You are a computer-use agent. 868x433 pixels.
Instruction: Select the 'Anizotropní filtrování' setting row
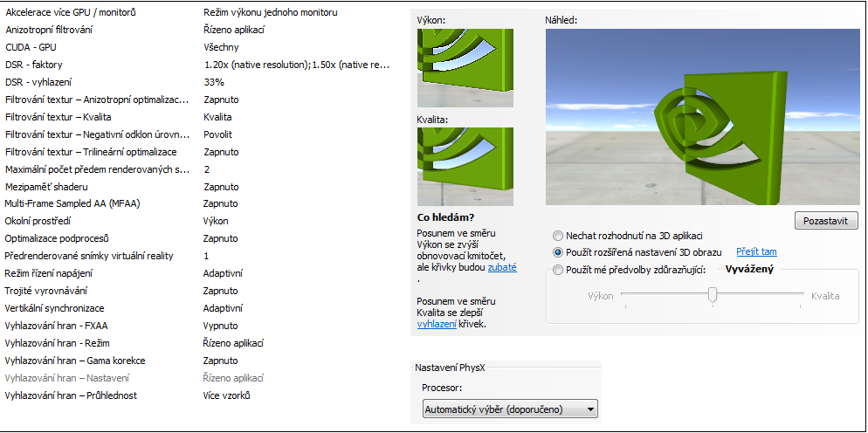coord(199,30)
